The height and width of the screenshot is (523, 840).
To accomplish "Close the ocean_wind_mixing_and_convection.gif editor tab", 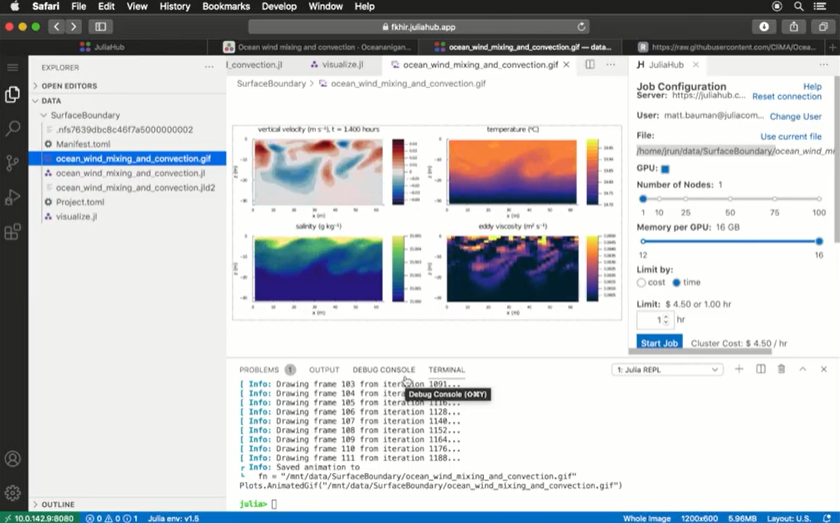I will pyautogui.click(x=566, y=64).
